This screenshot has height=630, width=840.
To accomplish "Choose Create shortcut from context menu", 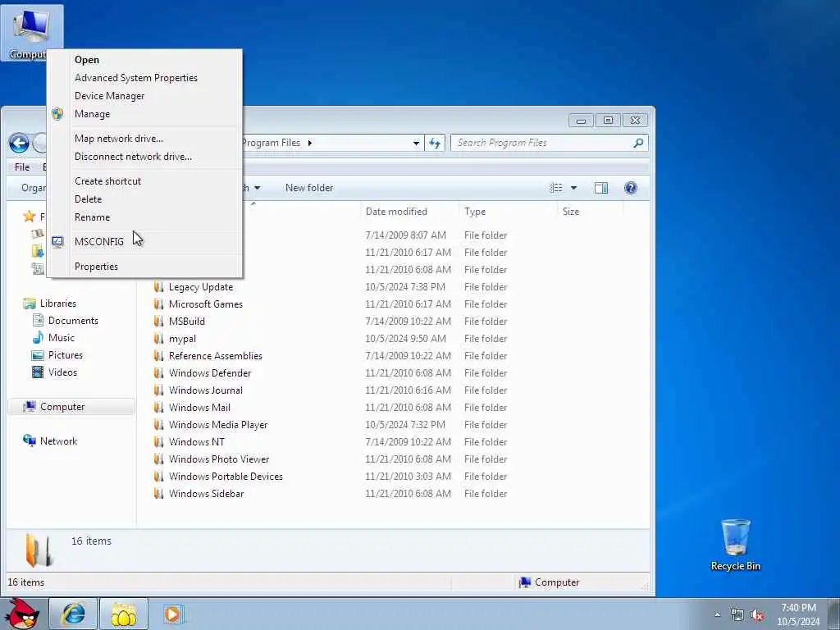I will tap(144, 181).
